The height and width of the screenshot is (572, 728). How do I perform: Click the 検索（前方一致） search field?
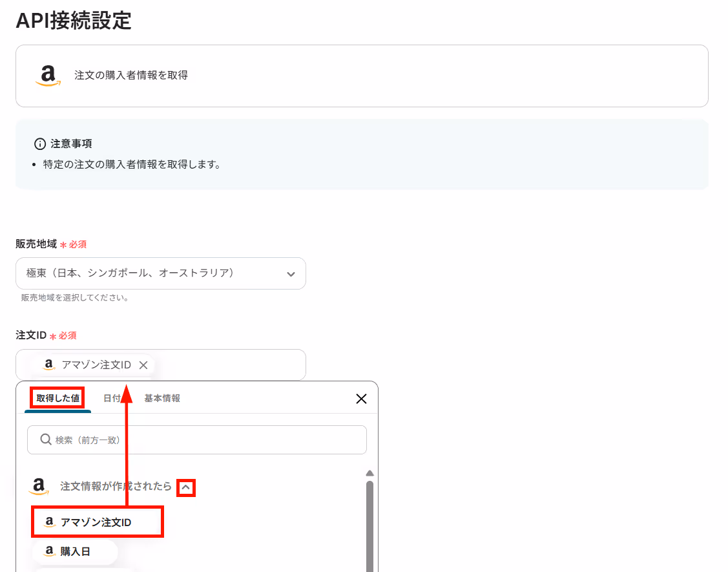[197, 440]
